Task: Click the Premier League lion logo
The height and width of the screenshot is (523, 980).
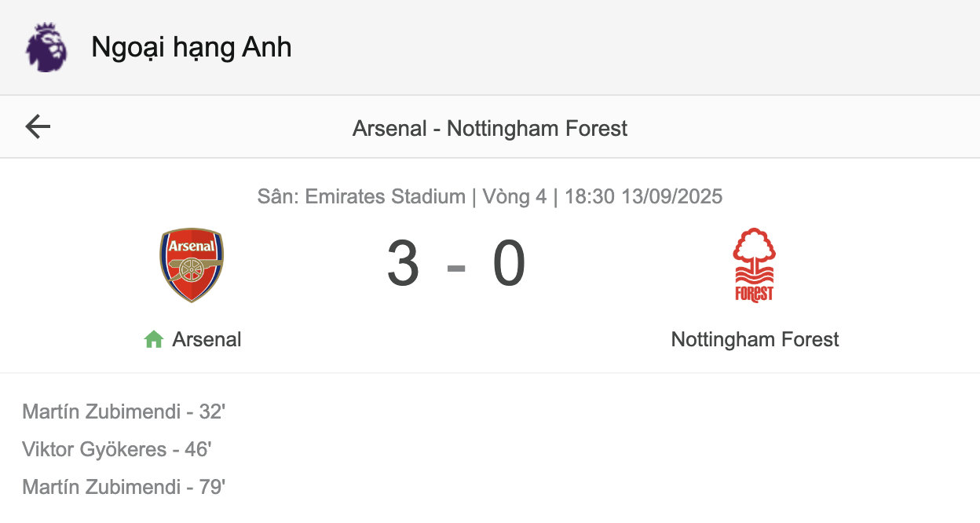Action: (x=46, y=47)
